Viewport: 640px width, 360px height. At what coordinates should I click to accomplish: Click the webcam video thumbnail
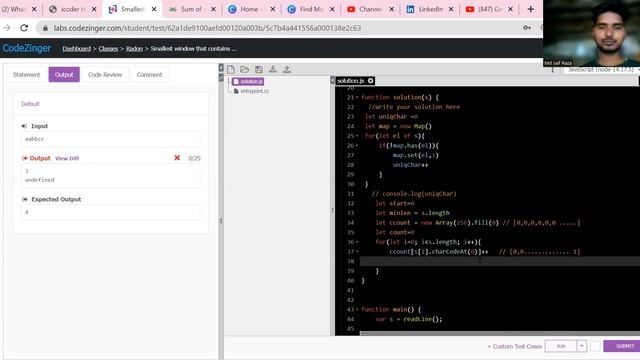591,33
